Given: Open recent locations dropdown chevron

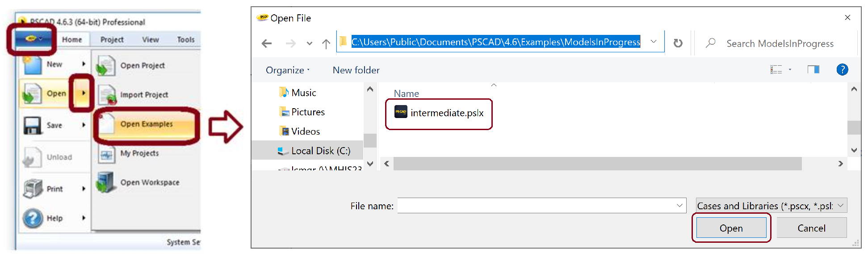Looking at the screenshot, I should coord(310,43).
